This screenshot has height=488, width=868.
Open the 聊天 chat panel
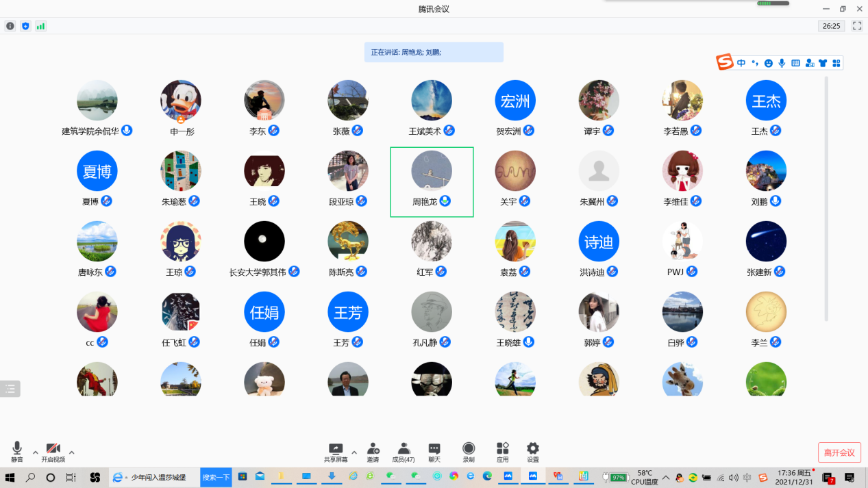point(434,451)
